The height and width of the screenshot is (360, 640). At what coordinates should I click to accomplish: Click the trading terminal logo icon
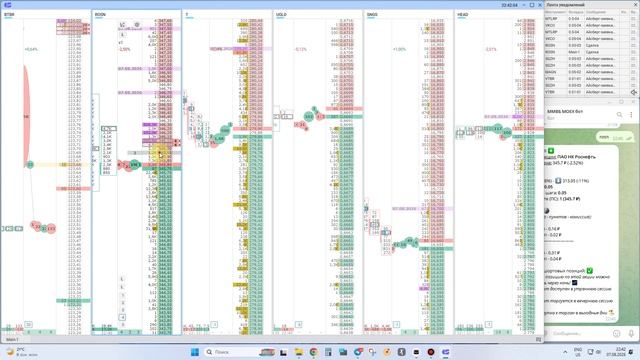pyautogui.click(x=7, y=5)
